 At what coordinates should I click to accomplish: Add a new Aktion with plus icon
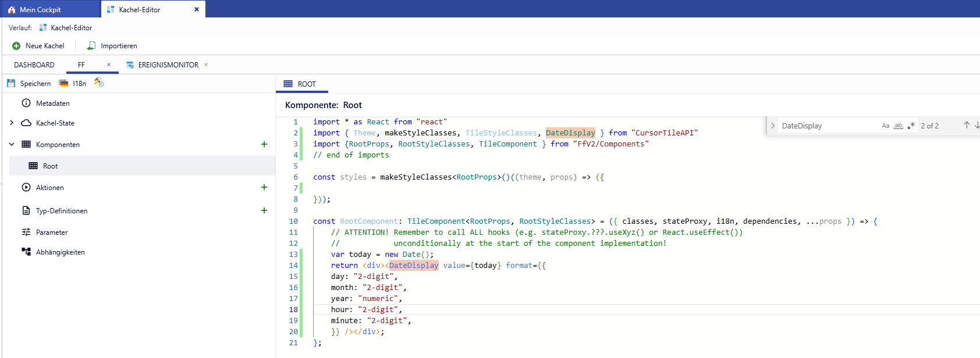click(264, 187)
